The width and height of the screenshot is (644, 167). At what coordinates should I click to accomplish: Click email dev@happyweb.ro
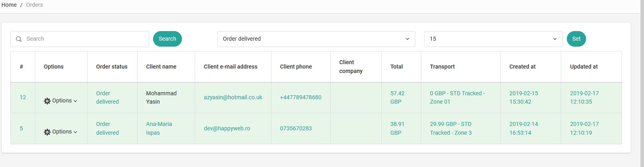coord(227,128)
